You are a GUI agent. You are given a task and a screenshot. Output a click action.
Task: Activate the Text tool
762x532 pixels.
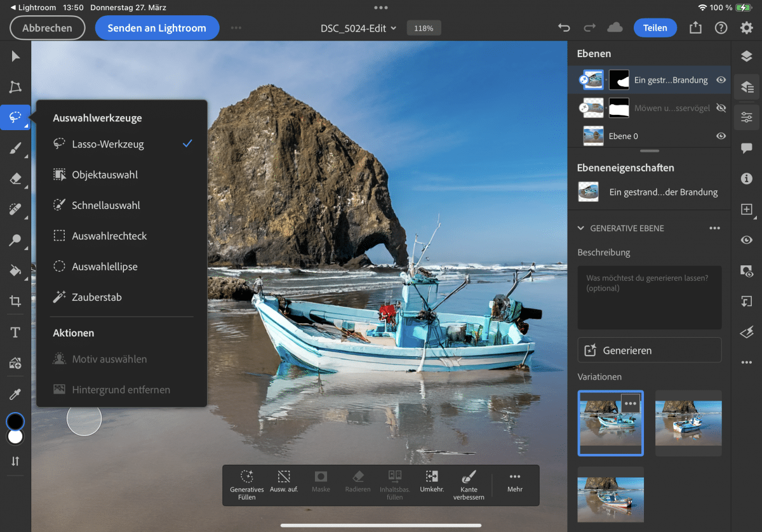tap(15, 333)
